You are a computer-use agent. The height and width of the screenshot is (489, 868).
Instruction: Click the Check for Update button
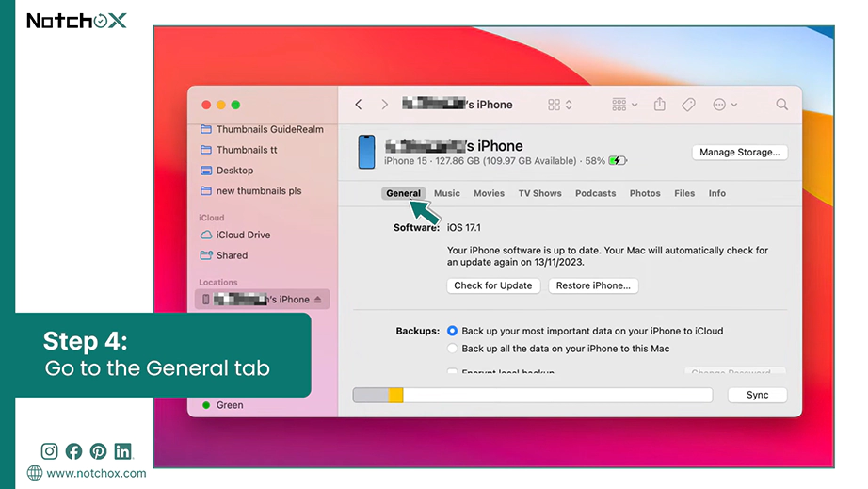493,285
